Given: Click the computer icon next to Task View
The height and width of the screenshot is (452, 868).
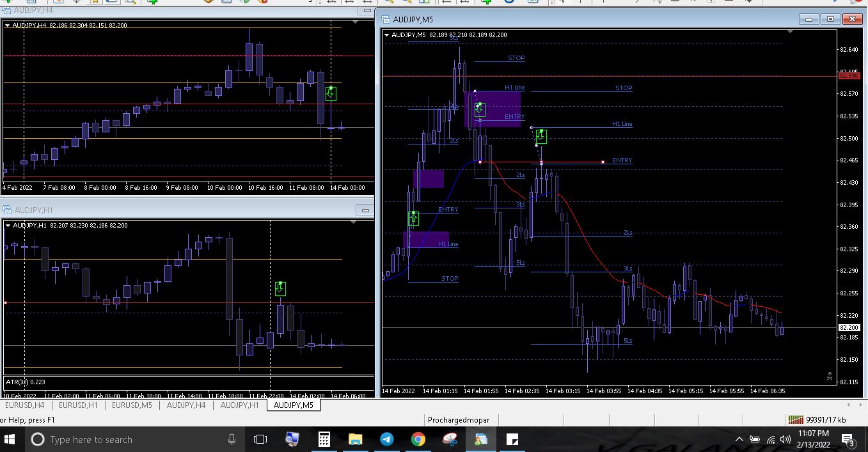Looking at the screenshot, I should tap(292, 439).
